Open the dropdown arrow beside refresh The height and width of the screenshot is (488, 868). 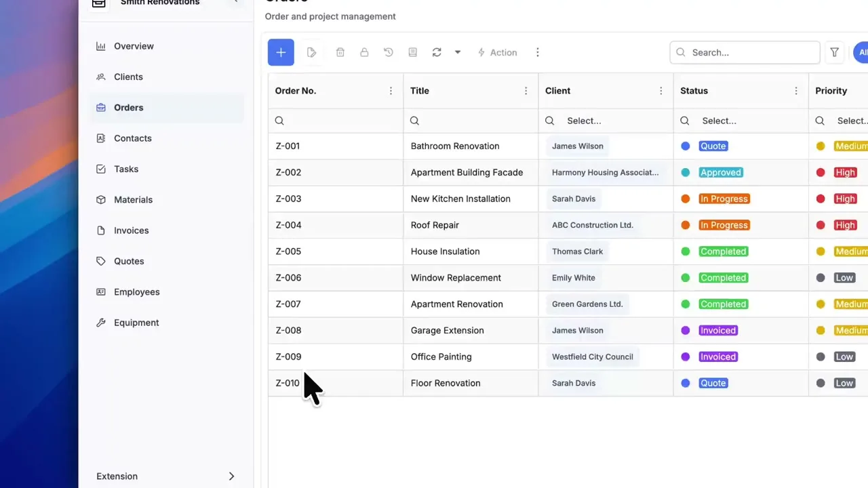458,52
